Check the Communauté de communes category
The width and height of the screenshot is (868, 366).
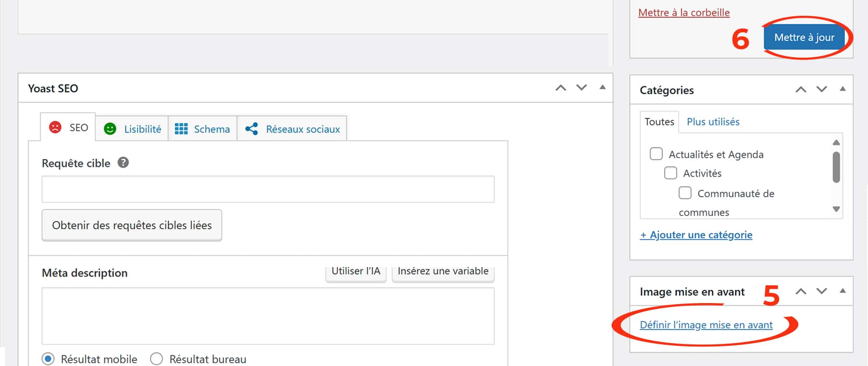[685, 193]
